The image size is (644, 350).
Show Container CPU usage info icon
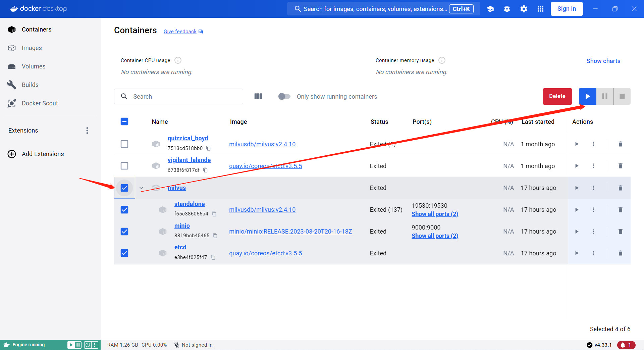click(178, 60)
